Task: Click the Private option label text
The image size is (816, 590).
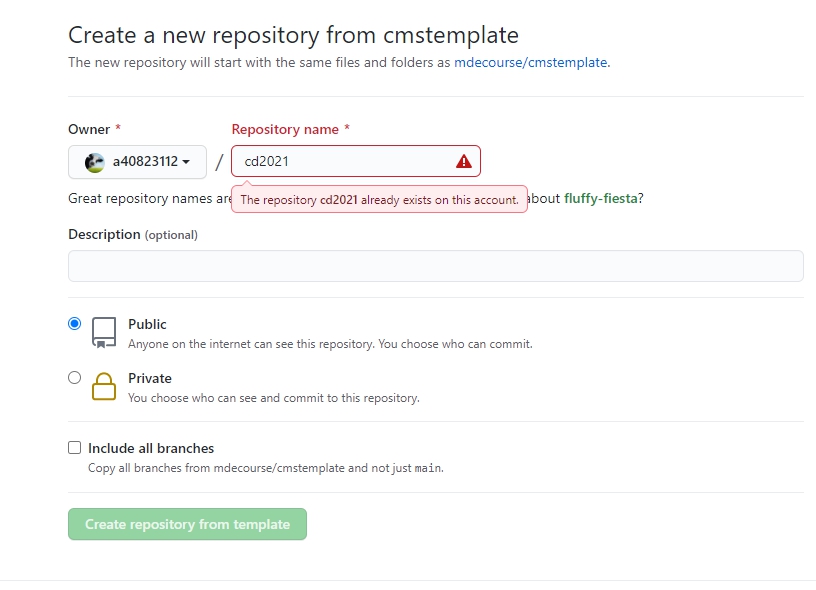Action: [150, 378]
